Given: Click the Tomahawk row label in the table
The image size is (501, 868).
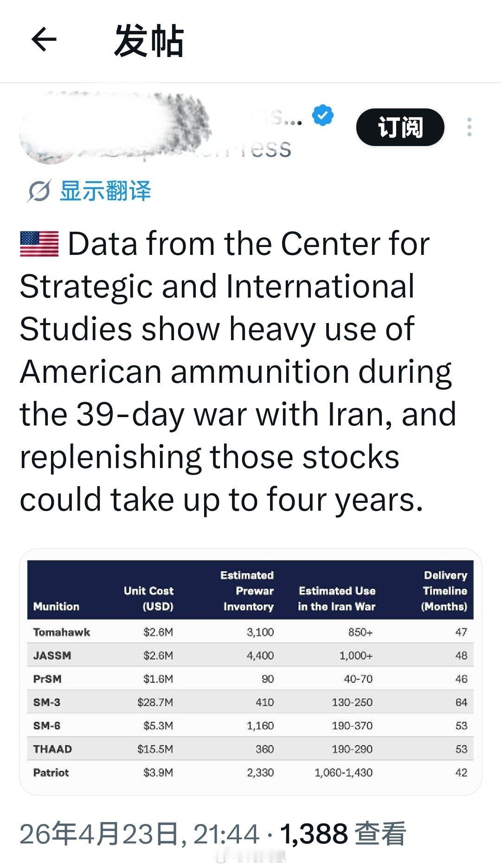Looking at the screenshot, I should pos(62,632).
